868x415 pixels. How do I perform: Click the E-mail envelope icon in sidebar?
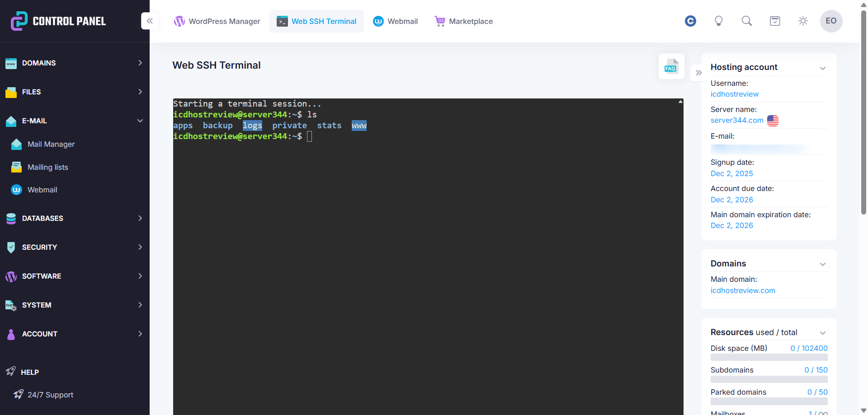click(11, 121)
